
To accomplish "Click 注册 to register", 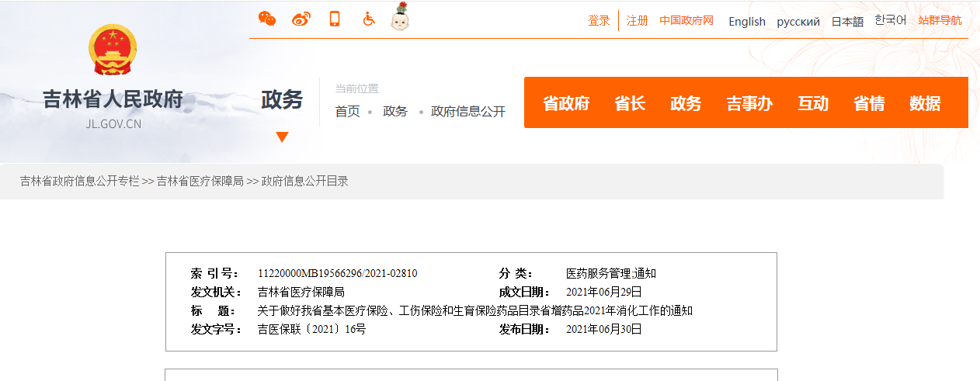I will click(638, 21).
